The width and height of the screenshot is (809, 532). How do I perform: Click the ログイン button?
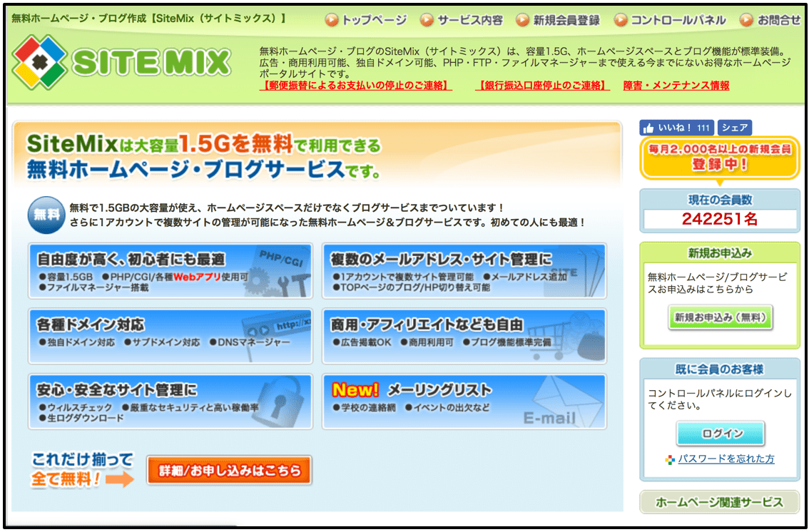tap(721, 434)
